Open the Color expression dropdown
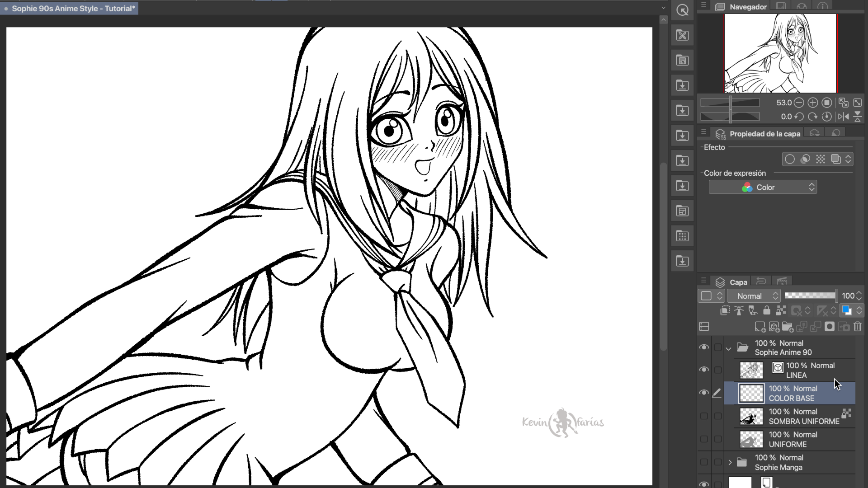The width and height of the screenshot is (868, 488). click(x=763, y=187)
